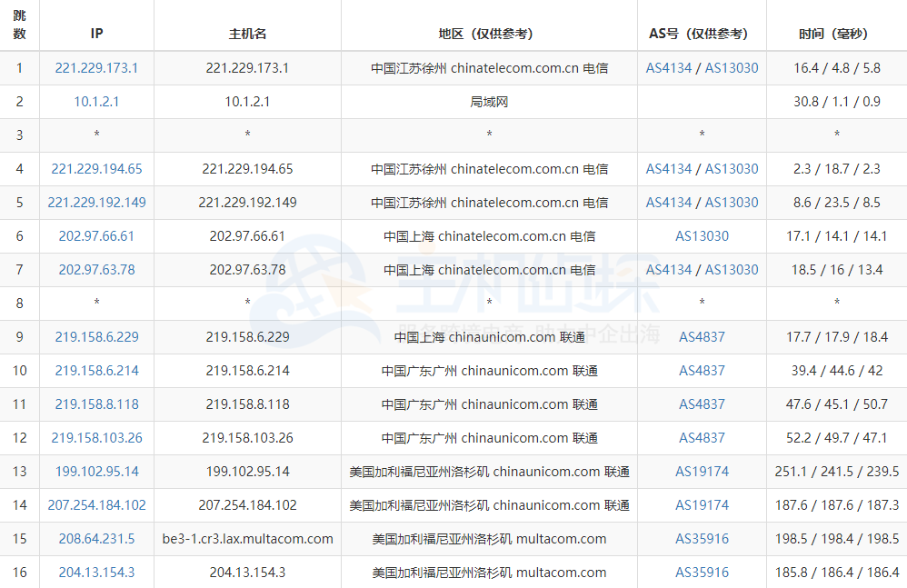Open IP 219.158.103.26 on hop 12
Screen dimensions: 907x588
[95, 437]
